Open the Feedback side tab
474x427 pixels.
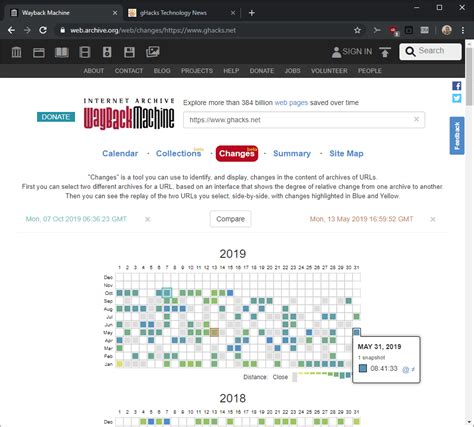click(x=457, y=136)
